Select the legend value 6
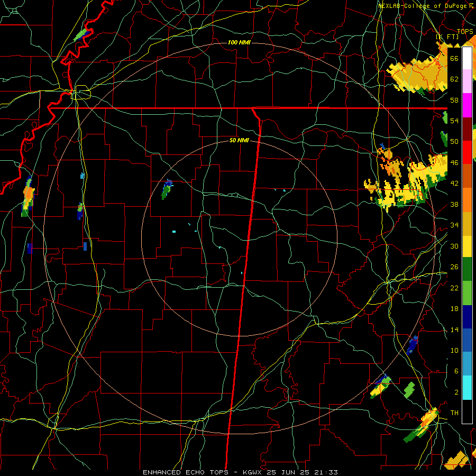The image size is (476, 476). click(x=456, y=371)
